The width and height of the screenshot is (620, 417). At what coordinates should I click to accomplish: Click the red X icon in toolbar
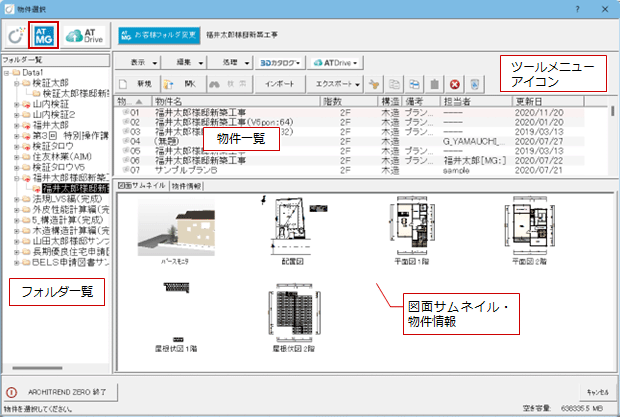point(455,85)
